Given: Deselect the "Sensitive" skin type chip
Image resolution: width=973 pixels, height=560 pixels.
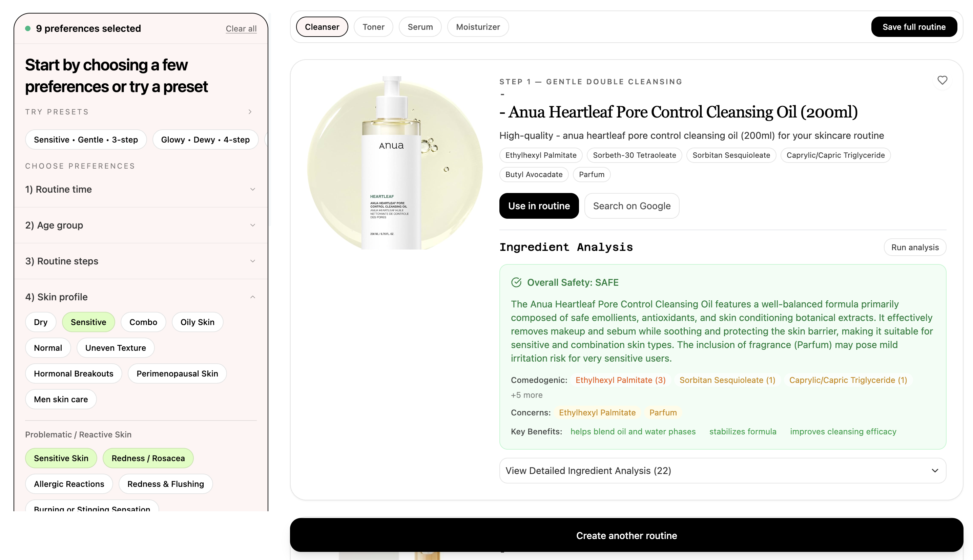Looking at the screenshot, I should tap(88, 322).
